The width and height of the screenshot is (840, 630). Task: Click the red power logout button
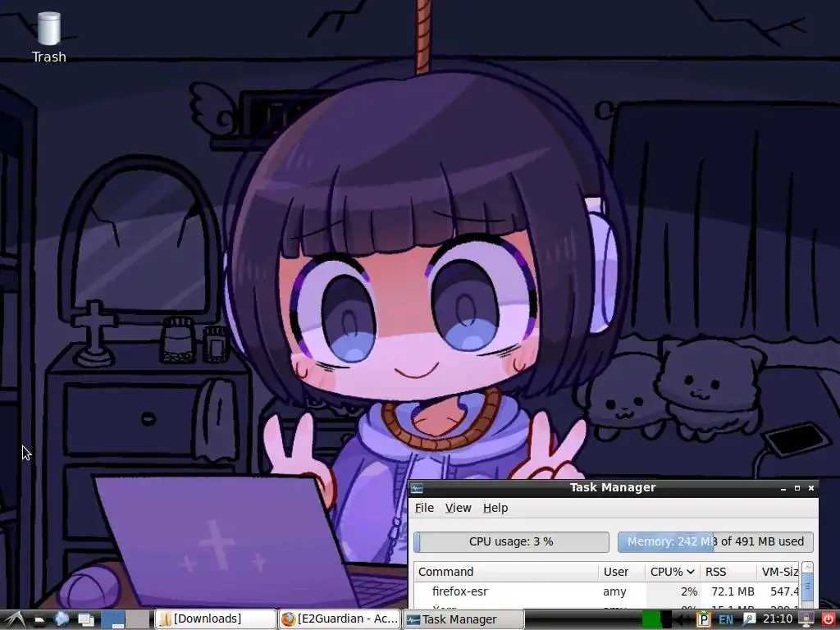[x=829, y=619]
